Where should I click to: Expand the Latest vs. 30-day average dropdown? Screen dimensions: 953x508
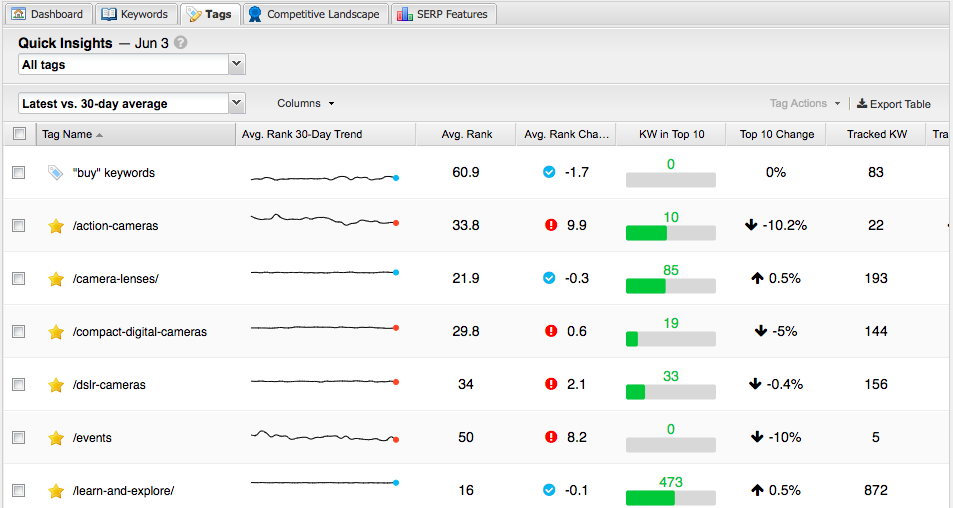click(x=132, y=104)
